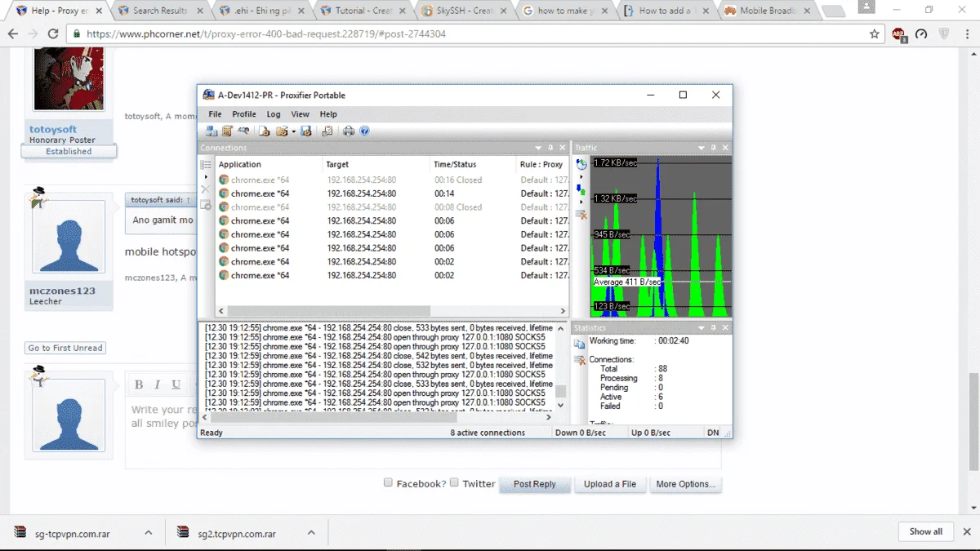
Task: Click Go to First Unread link
Action: (x=65, y=348)
